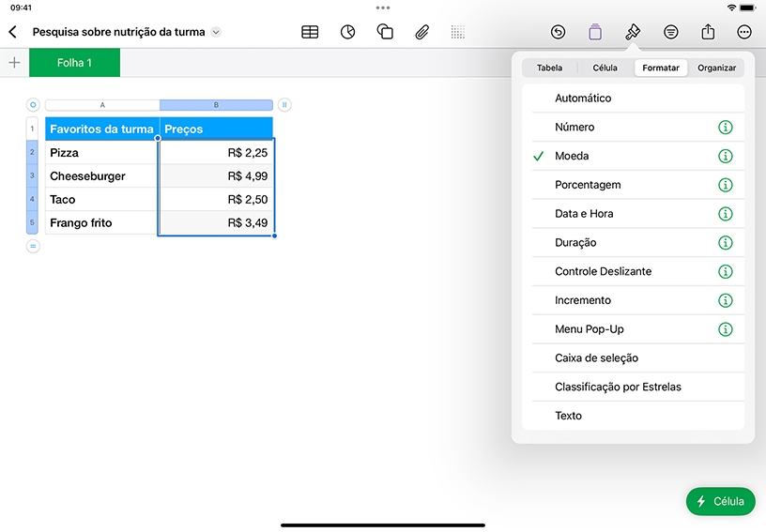Image resolution: width=766 pixels, height=532 pixels.
Task: Choose Porcentagem data format
Action: click(633, 185)
